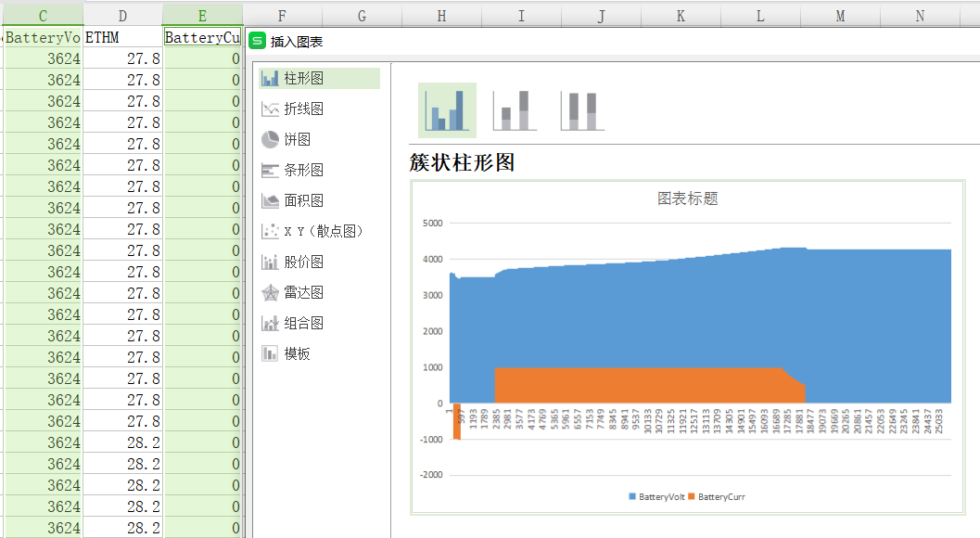
Task: Click the 5000 axis label in preview
Action: (432, 223)
